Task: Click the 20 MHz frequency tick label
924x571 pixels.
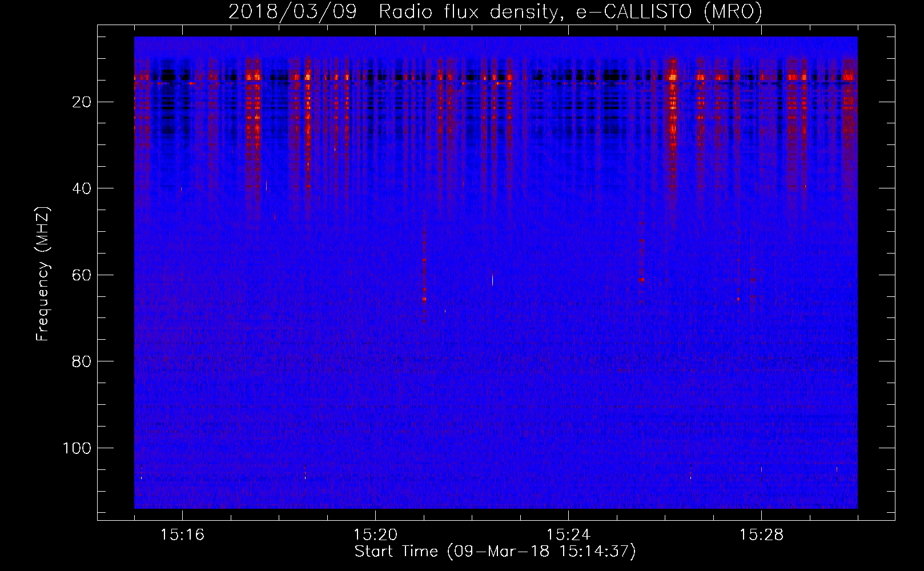Action: [82, 102]
